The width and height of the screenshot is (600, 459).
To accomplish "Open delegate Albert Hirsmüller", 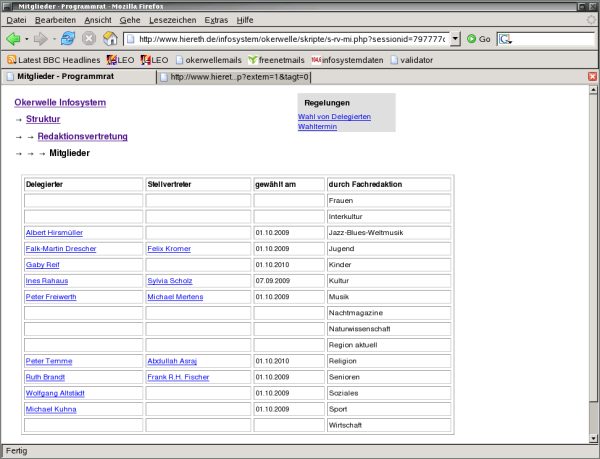I will [54, 233].
